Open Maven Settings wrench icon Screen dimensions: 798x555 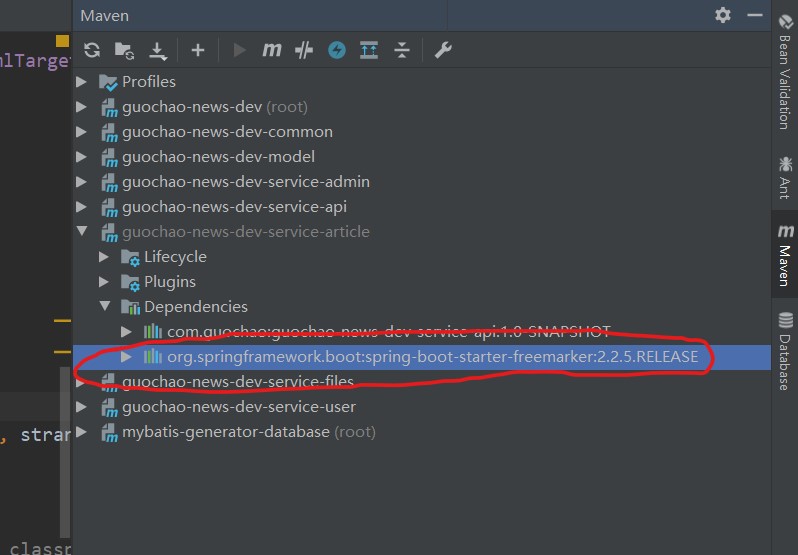click(x=443, y=50)
